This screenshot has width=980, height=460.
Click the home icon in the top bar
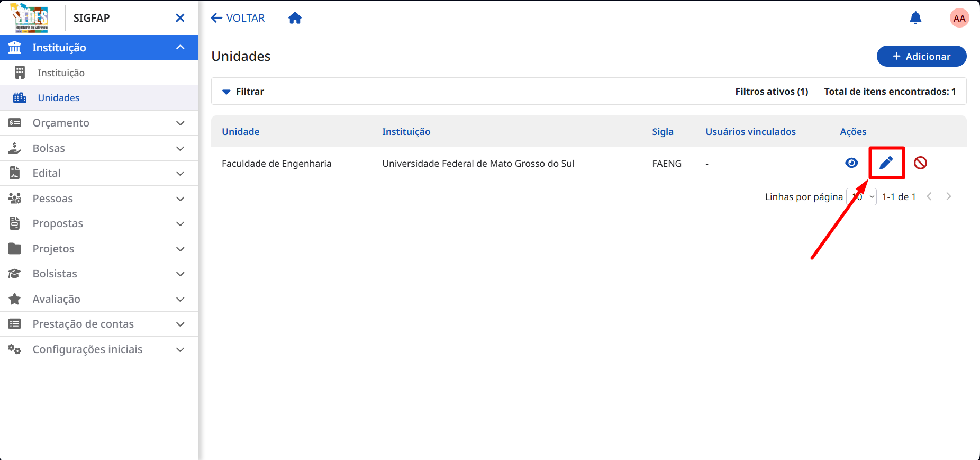click(295, 18)
